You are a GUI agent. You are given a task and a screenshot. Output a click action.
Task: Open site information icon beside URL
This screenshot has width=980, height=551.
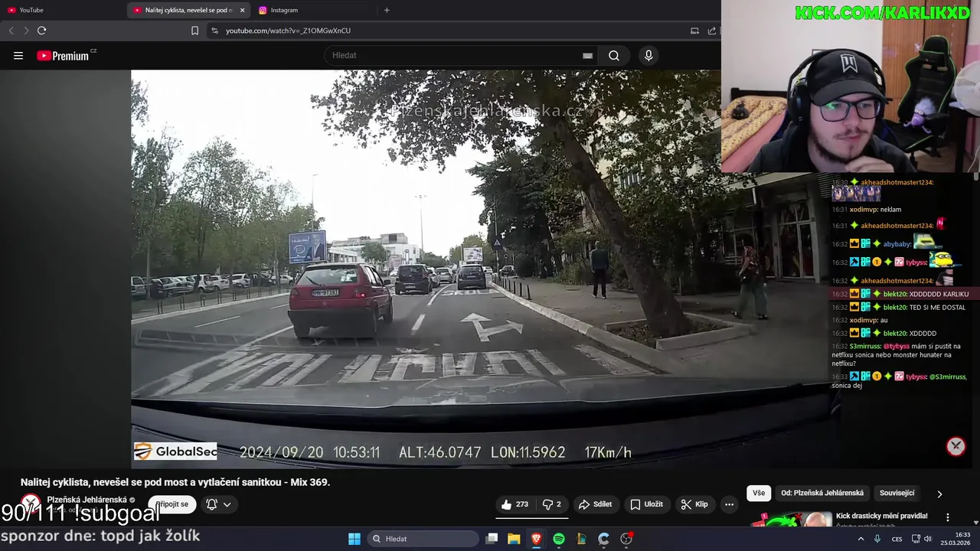214,31
